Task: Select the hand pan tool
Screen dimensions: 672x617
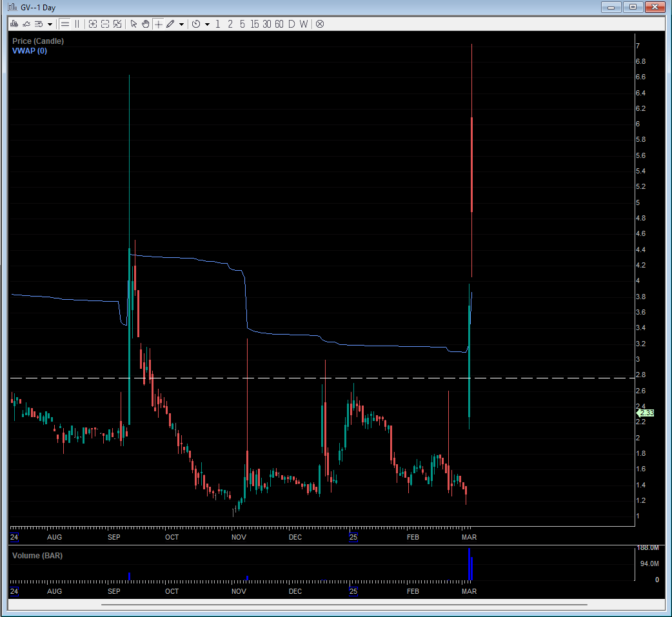Action: pos(146,24)
